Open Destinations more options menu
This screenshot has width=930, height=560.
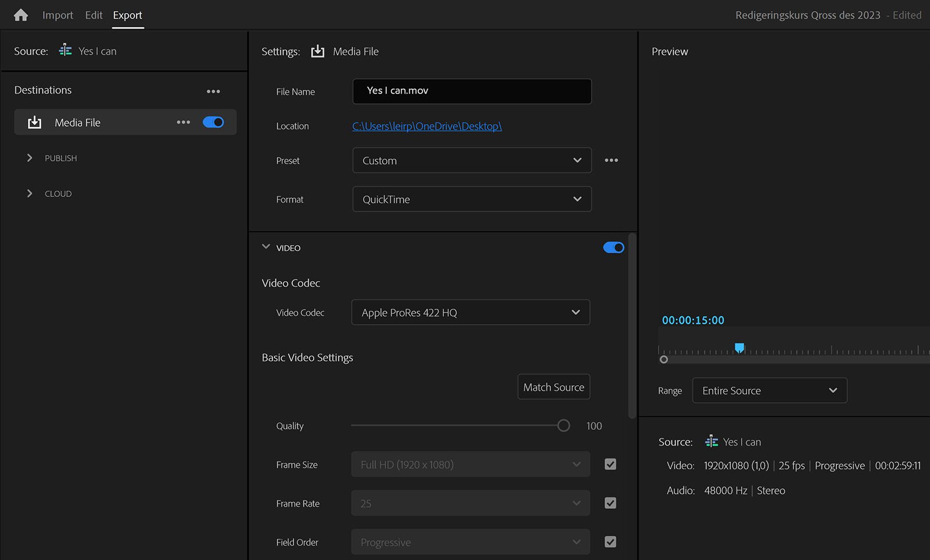[213, 91]
